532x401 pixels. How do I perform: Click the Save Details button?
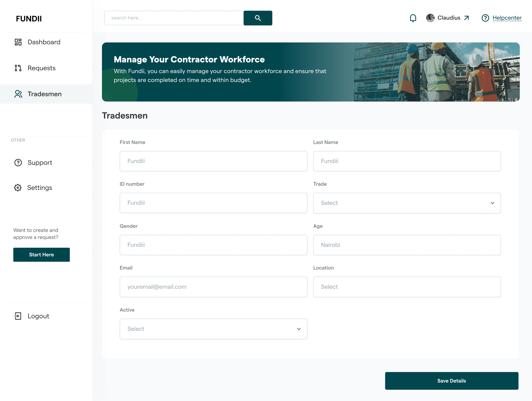pos(452,381)
